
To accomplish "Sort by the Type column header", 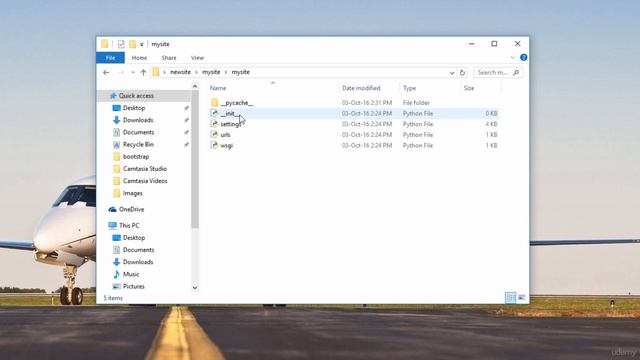I will click(409, 88).
